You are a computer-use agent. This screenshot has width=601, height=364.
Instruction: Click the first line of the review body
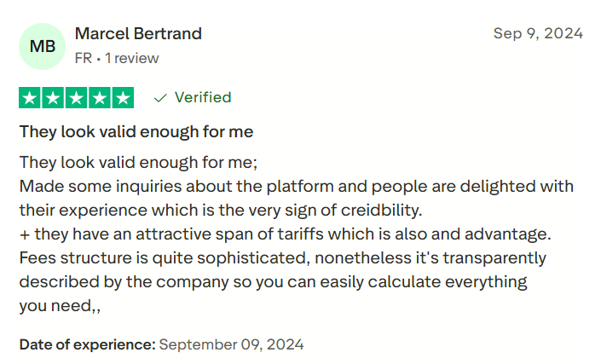138,162
